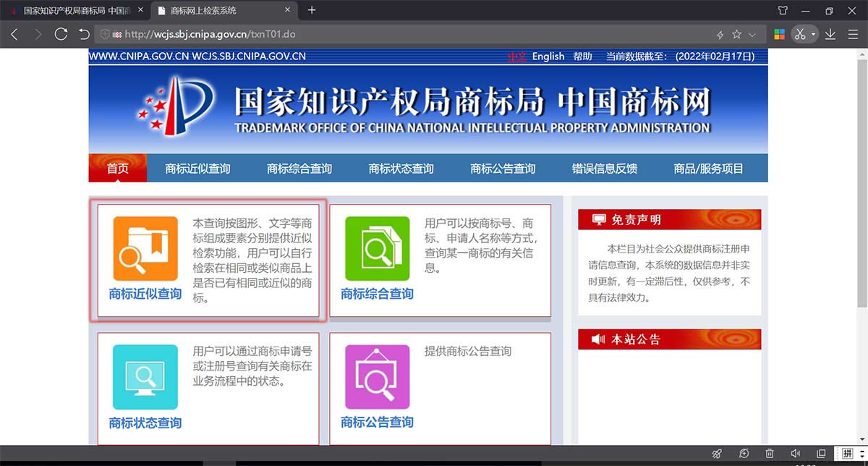Click the multi-window icon in status bar
This screenshot has height=466, width=868.
pyautogui.click(x=821, y=454)
